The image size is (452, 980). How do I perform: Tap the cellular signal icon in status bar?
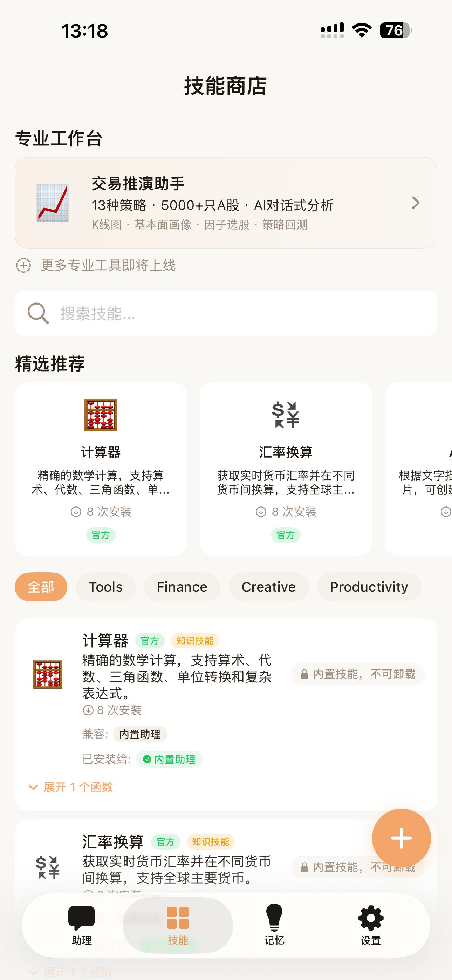coord(332,30)
